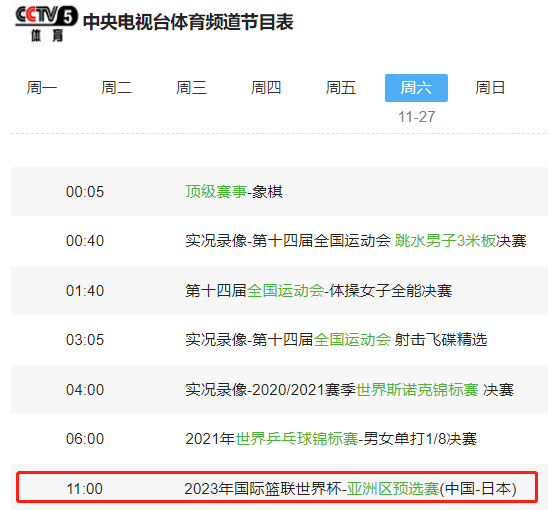Click 实况录像-第十四届全国运动会 text in 00:40 row
The width and height of the screenshot is (548, 510).
click(x=288, y=241)
